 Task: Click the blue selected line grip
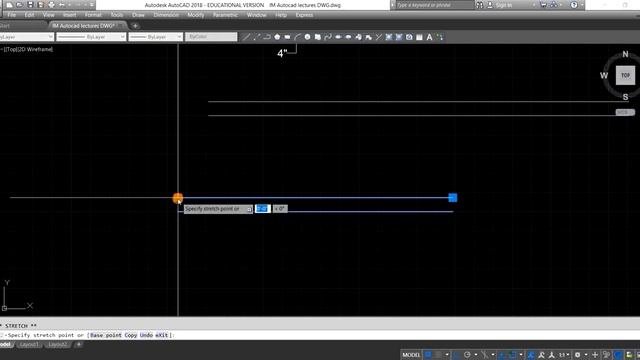[453, 198]
